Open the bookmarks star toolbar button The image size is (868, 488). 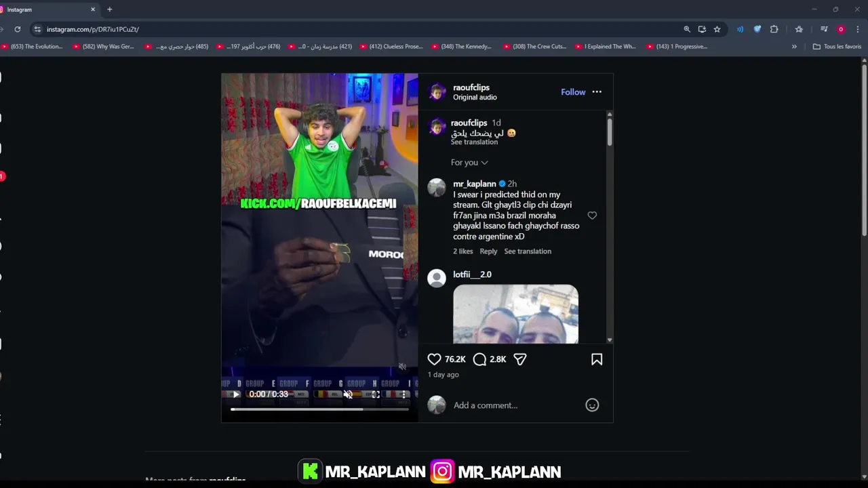click(799, 29)
